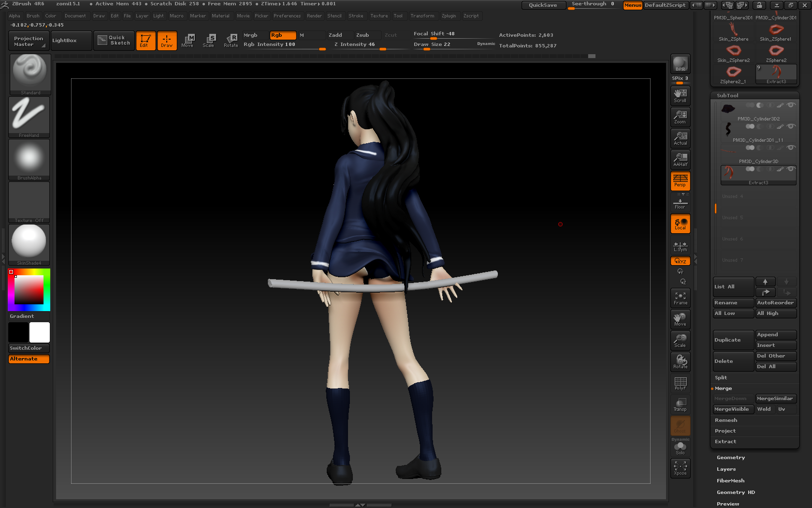Adjust the Z Intensity slider
The width and height of the screenshot is (812, 508).
tap(369, 45)
